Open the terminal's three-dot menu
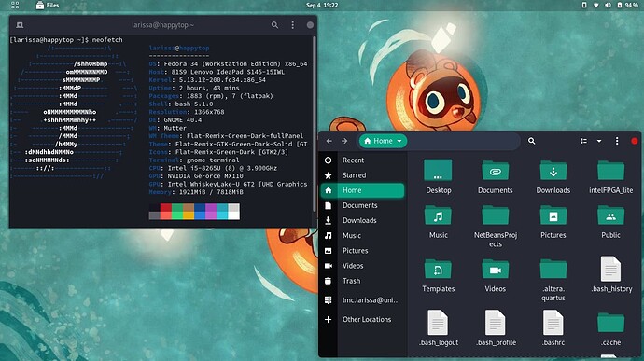The image size is (644, 361). [x=292, y=25]
